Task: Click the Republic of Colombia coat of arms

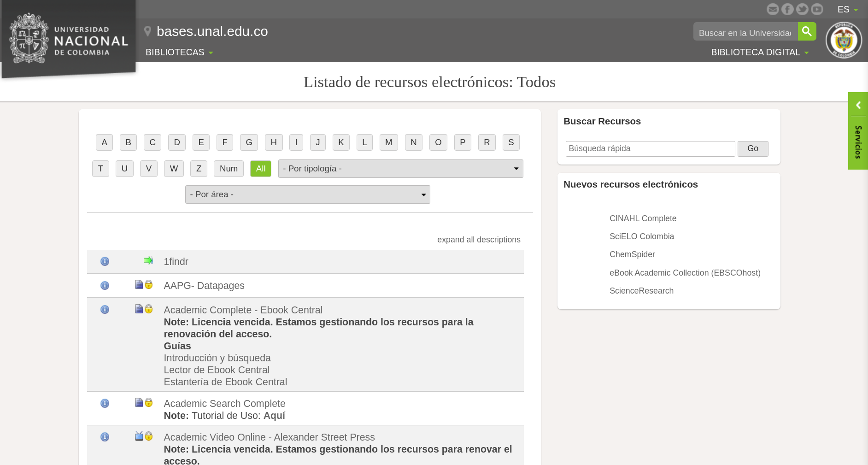Action: 844,40
